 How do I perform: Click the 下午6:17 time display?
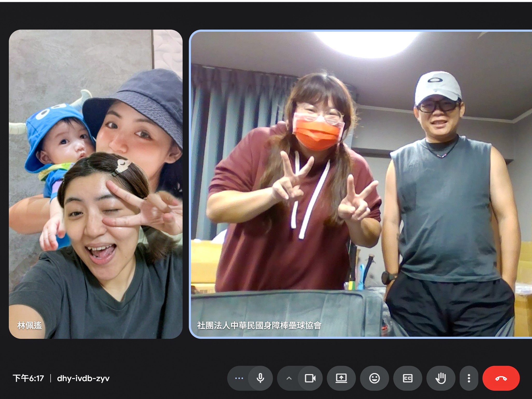(29, 378)
